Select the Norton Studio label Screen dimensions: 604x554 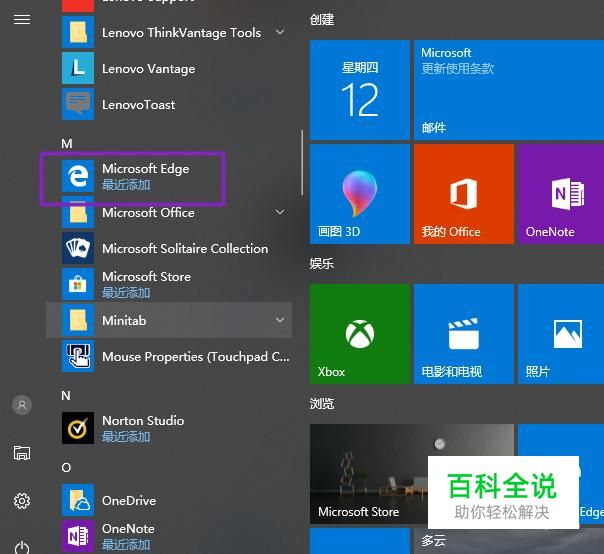click(143, 421)
